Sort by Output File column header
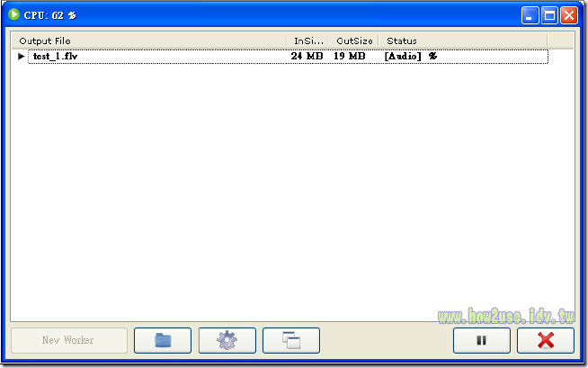Image resolution: width=588 pixels, height=368 pixels. pyautogui.click(x=148, y=40)
